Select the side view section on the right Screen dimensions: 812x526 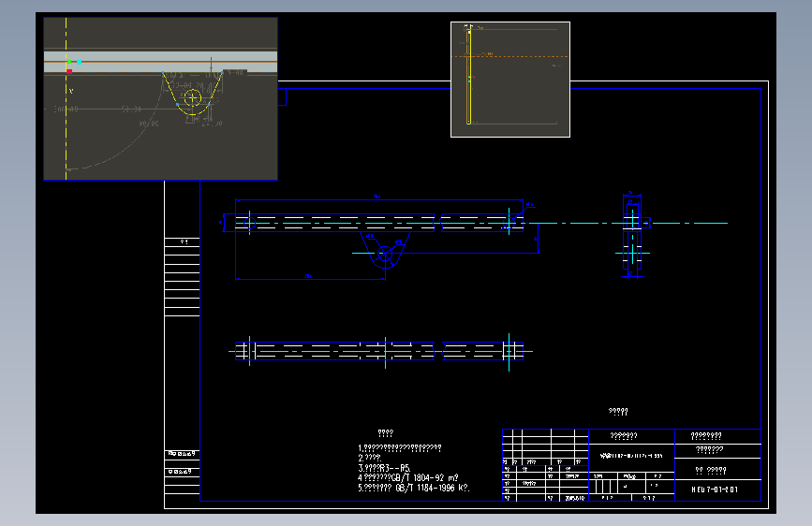tap(632, 236)
